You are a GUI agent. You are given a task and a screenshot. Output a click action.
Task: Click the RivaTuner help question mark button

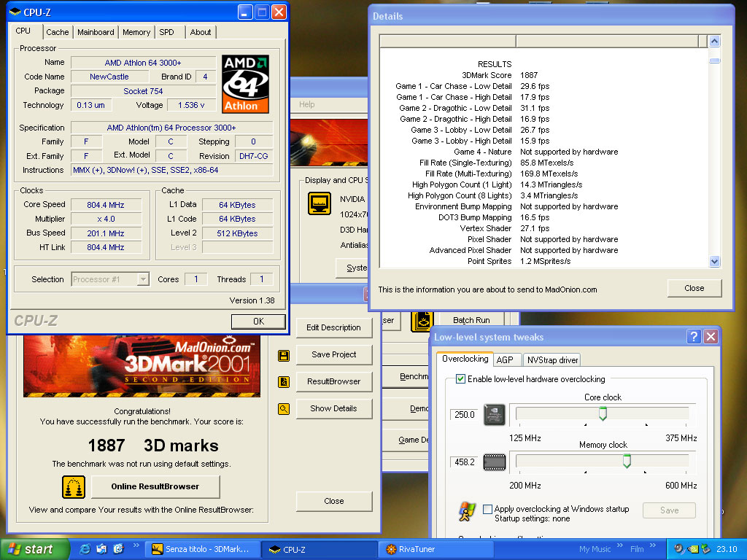click(x=694, y=337)
